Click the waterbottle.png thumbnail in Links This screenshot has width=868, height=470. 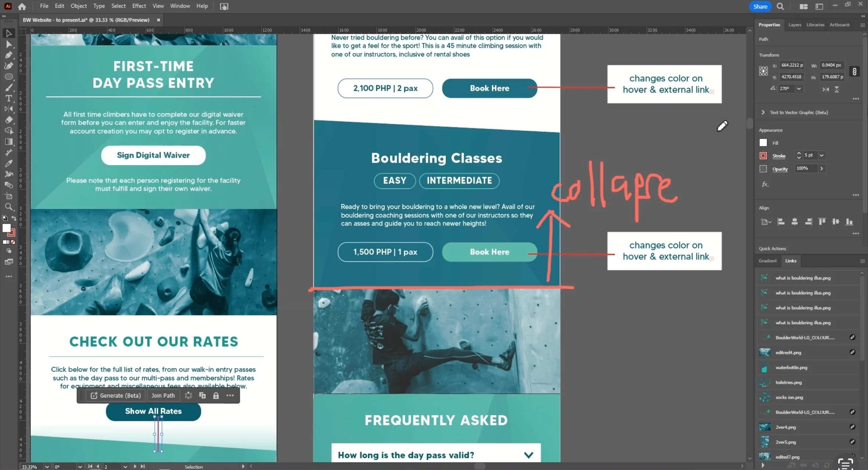(765, 367)
